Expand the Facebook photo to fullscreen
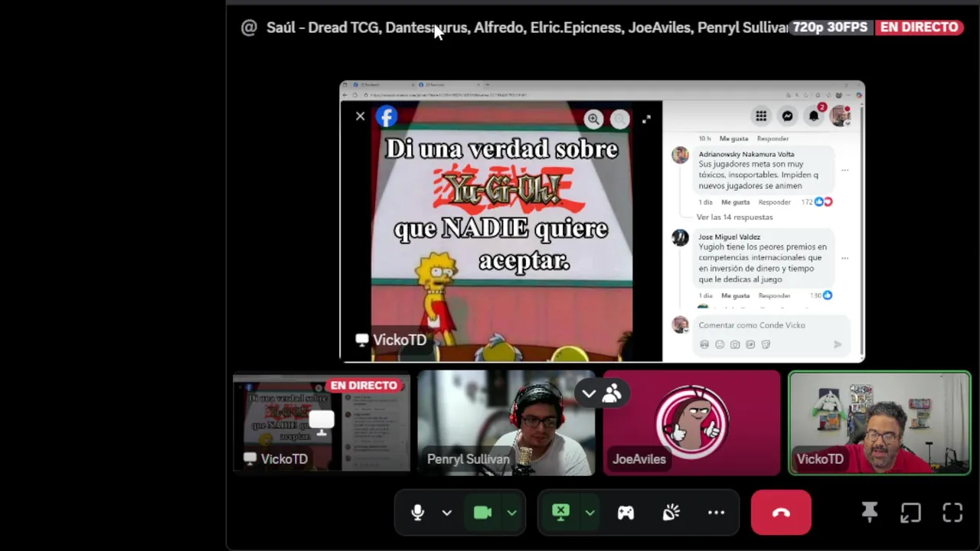Screen dimensions: 980x551 (646, 119)
